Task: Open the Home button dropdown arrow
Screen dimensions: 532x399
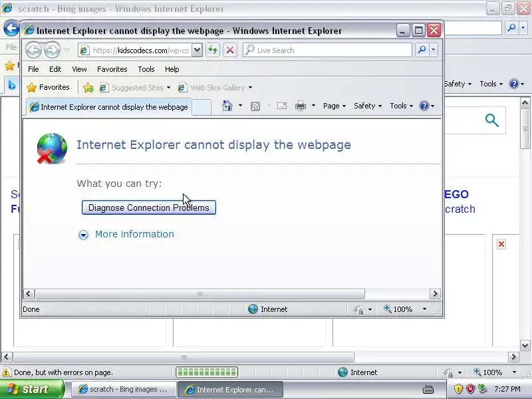Action: pyautogui.click(x=240, y=106)
